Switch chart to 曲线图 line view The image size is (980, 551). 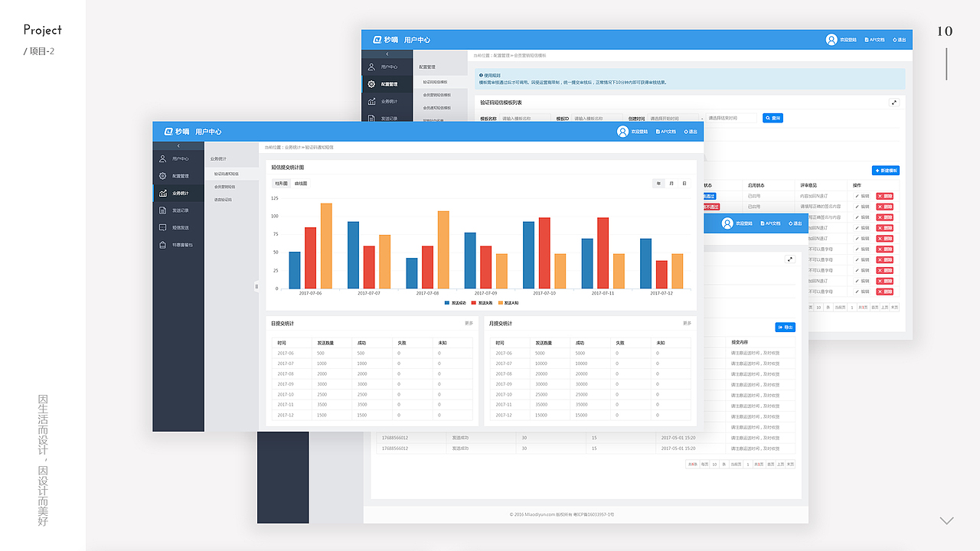click(x=301, y=184)
